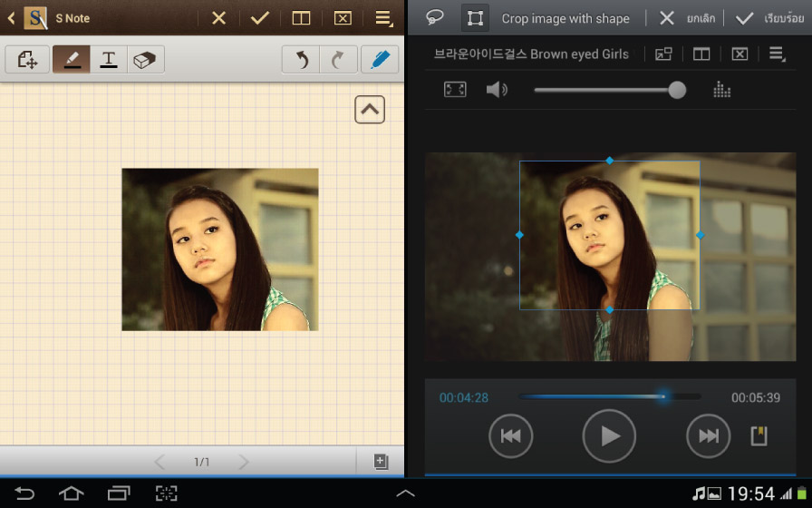Image resolution: width=812 pixels, height=508 pixels.
Task: Change the video screen ratio
Action: point(455,90)
